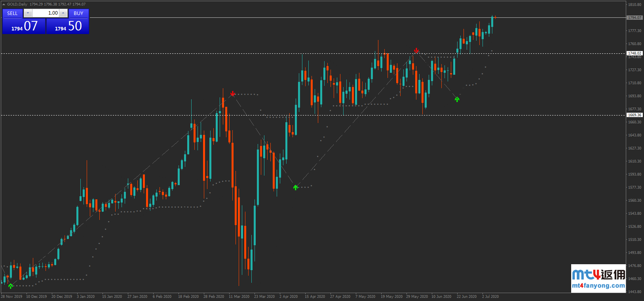The image size is (644, 301).
Task: Increase lot volume with the up arrow
Action: pos(63,13)
